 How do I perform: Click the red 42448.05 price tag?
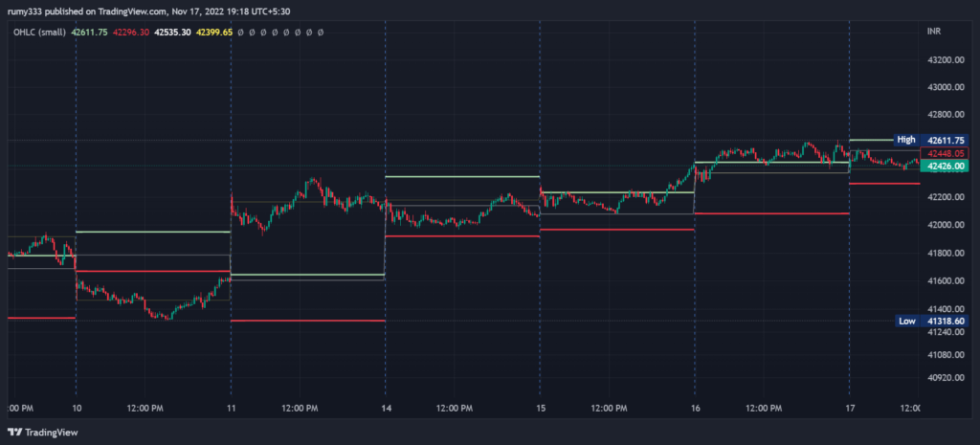tap(947, 153)
